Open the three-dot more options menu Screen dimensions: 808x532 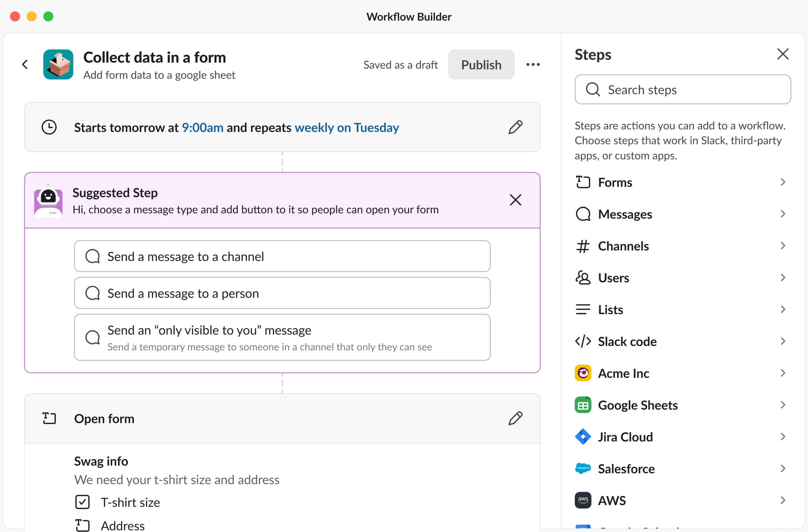pos(533,65)
